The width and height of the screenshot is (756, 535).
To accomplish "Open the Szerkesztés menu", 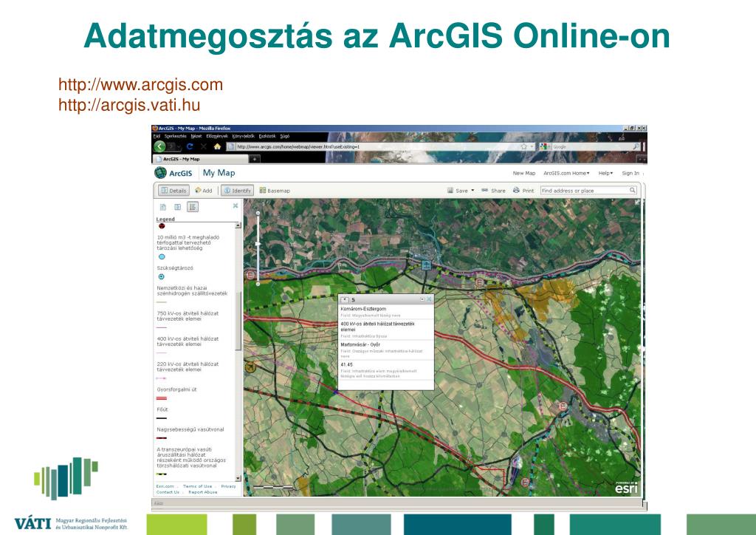I will click(x=175, y=136).
